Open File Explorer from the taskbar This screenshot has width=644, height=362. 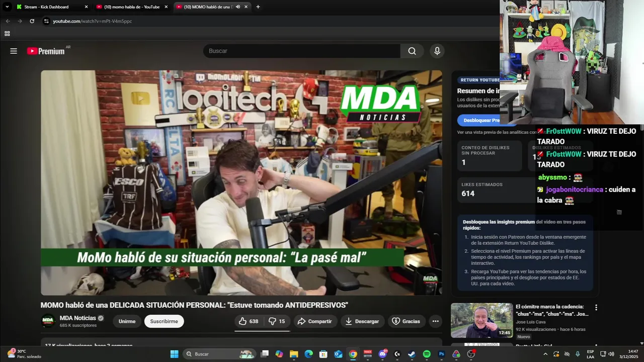pos(294,354)
